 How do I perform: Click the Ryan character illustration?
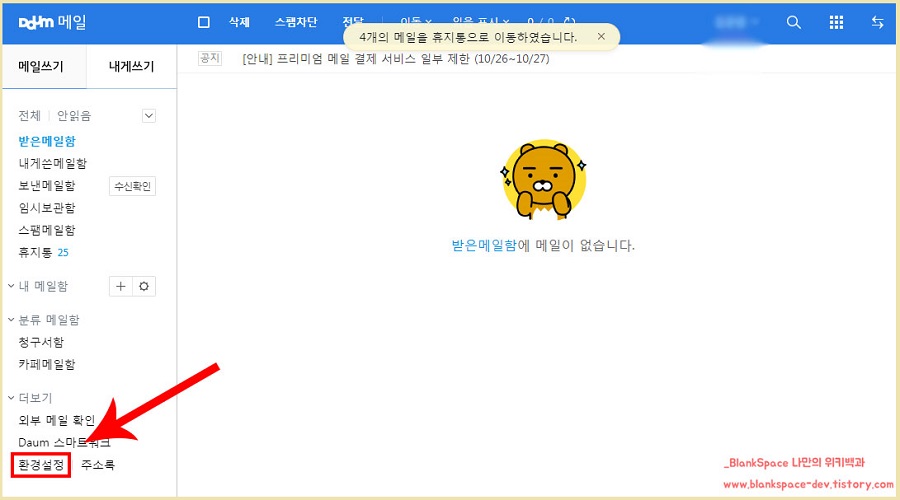pyautogui.click(x=543, y=180)
